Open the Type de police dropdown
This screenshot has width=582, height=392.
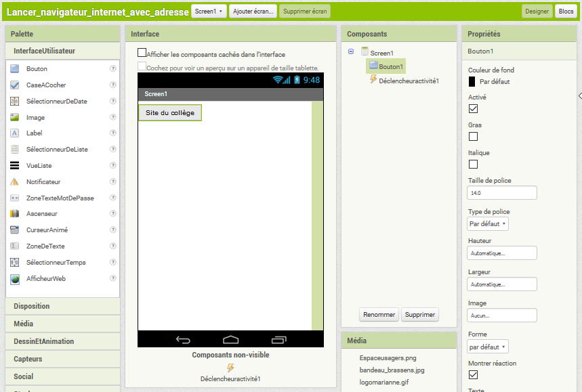(488, 223)
